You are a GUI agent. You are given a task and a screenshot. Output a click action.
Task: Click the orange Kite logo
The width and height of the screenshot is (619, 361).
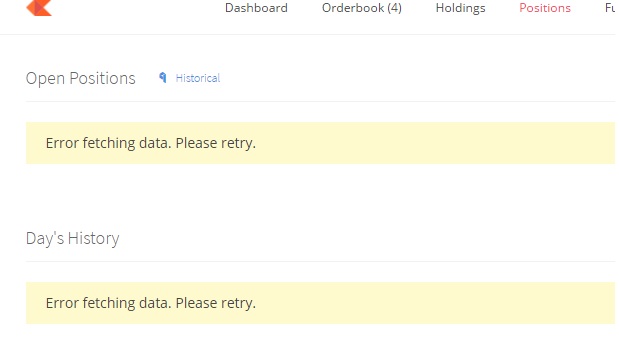click(x=39, y=8)
